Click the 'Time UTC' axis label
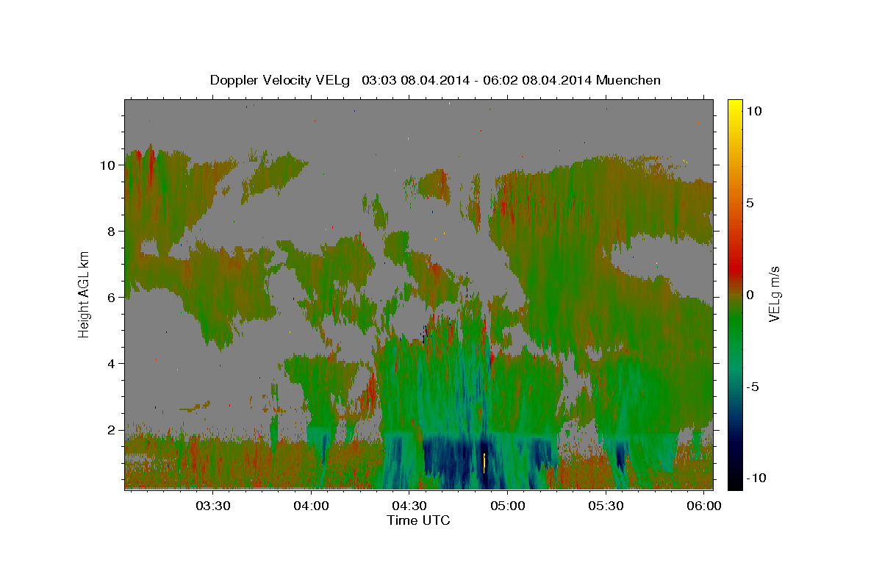882x588 pixels. pos(418,520)
